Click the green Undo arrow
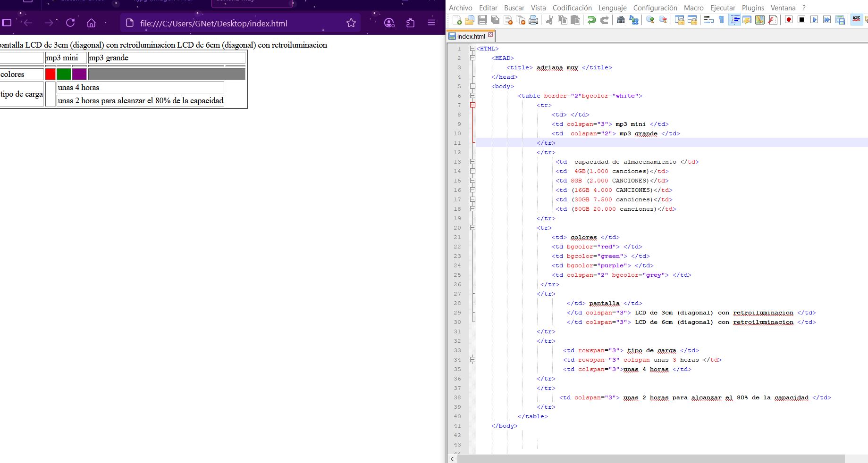Image resolution: width=868 pixels, height=463 pixels. pyautogui.click(x=591, y=20)
